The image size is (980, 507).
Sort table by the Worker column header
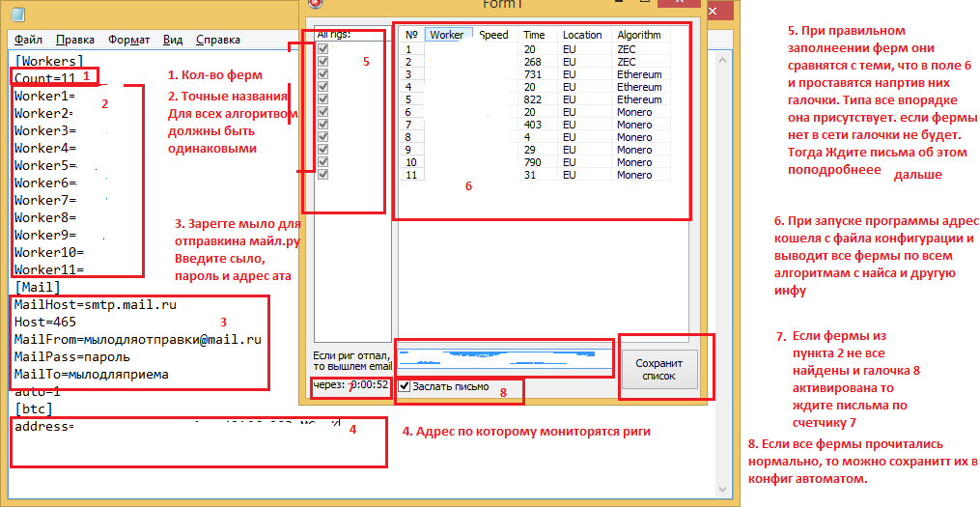coord(448,35)
